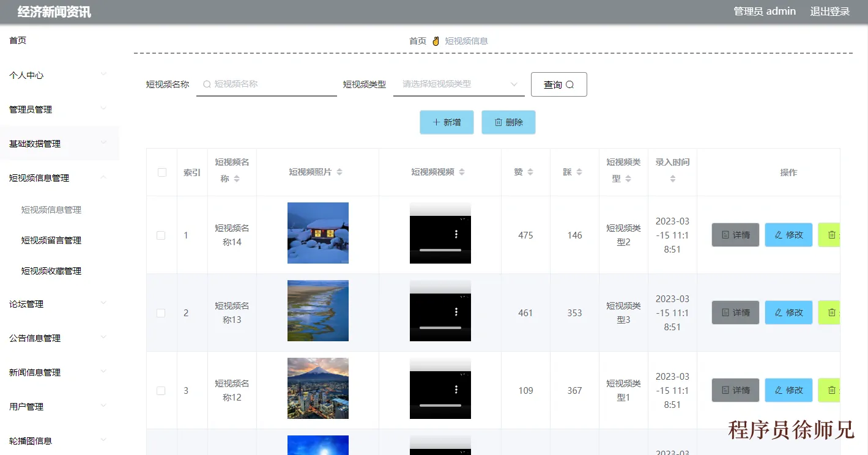Expand the 用户管理 sidebar menu

pos(59,407)
